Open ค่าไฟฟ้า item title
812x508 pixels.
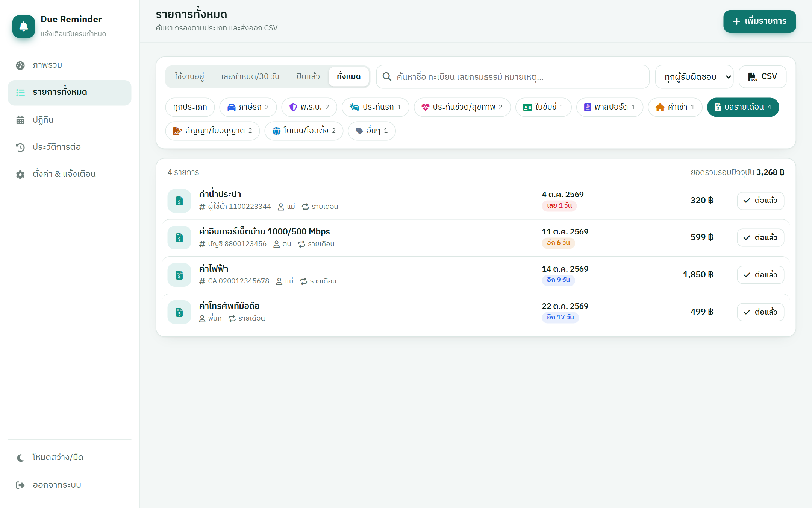tap(214, 268)
